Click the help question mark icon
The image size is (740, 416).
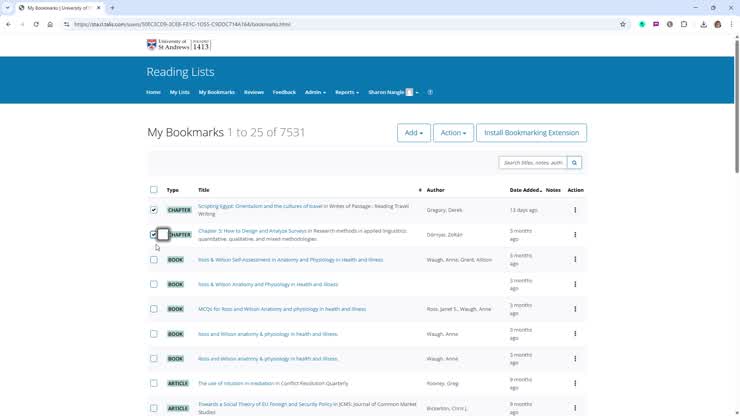pos(430,92)
